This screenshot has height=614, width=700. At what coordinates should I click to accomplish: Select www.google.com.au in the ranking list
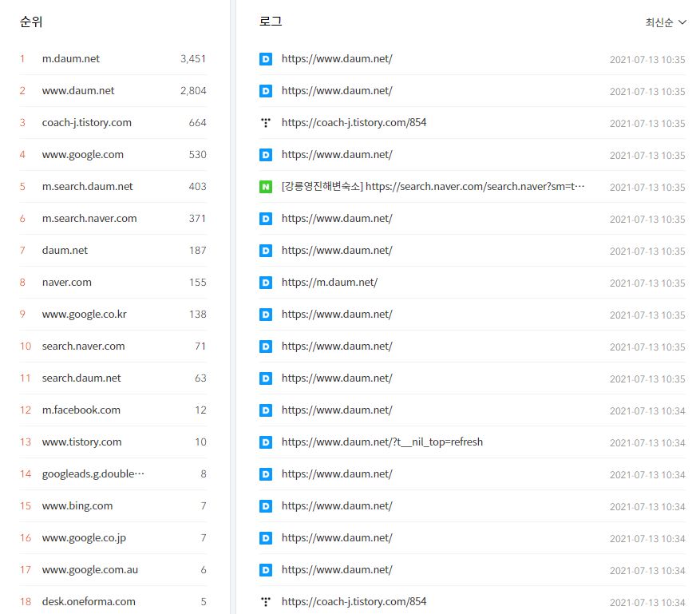click(90, 570)
